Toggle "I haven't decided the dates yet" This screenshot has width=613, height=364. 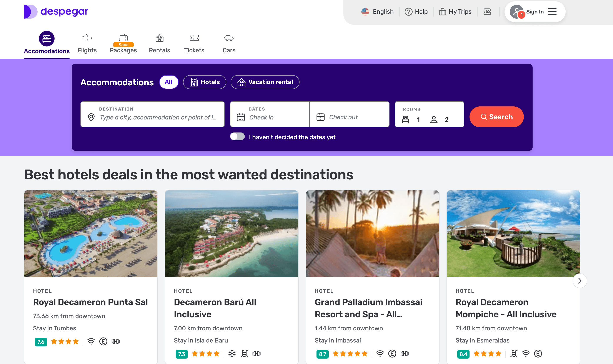237,137
